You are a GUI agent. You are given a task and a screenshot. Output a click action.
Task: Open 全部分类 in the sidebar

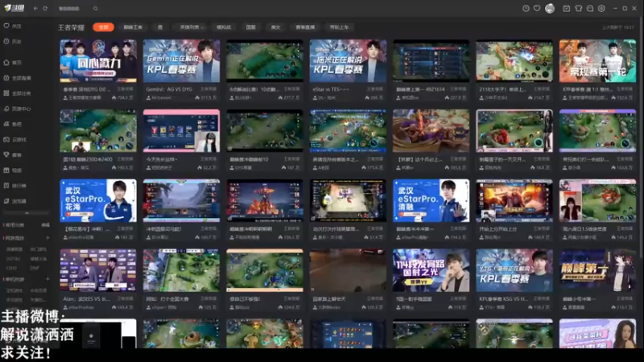[18, 93]
